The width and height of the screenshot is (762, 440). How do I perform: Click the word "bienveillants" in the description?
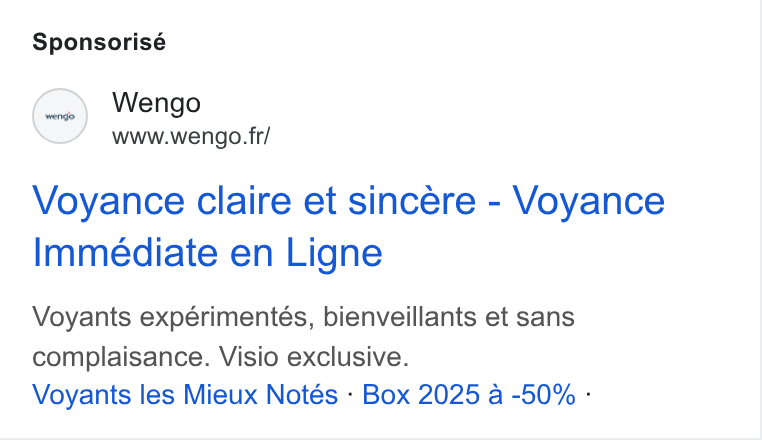(400, 317)
